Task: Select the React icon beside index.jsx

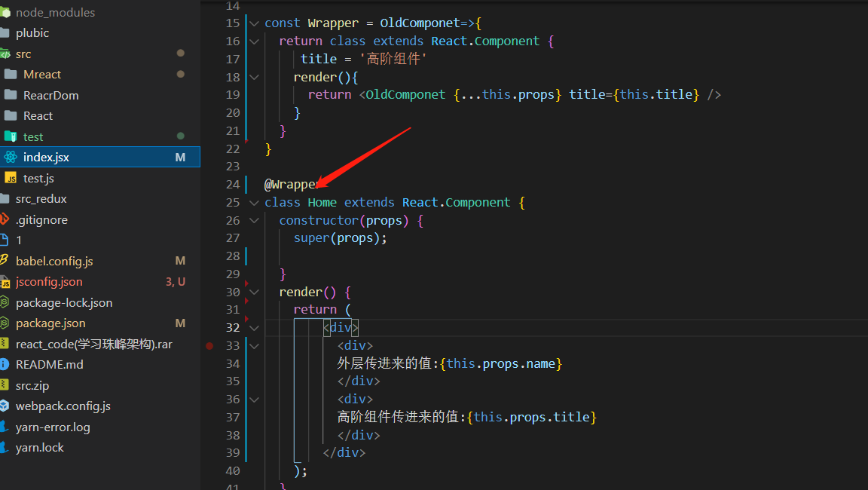Action: click(11, 157)
